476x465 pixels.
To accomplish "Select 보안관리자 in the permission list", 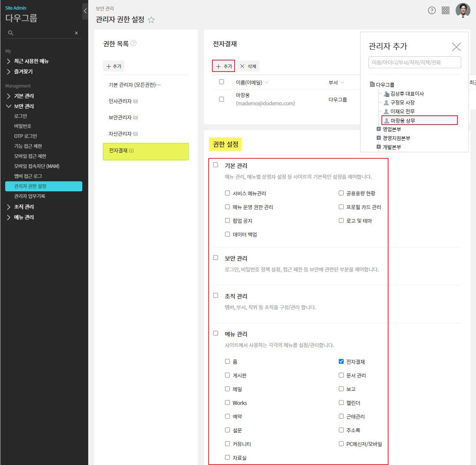I will pyautogui.click(x=120, y=118).
